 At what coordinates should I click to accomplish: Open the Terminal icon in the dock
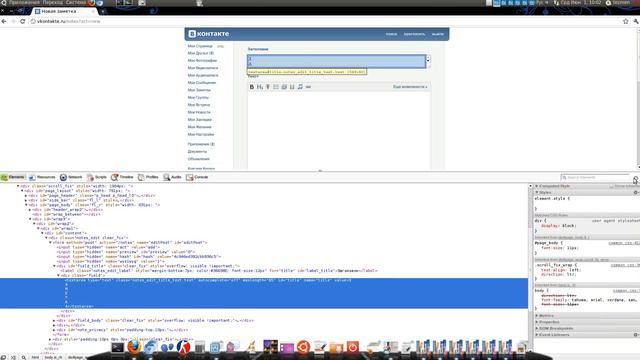click(x=117, y=347)
